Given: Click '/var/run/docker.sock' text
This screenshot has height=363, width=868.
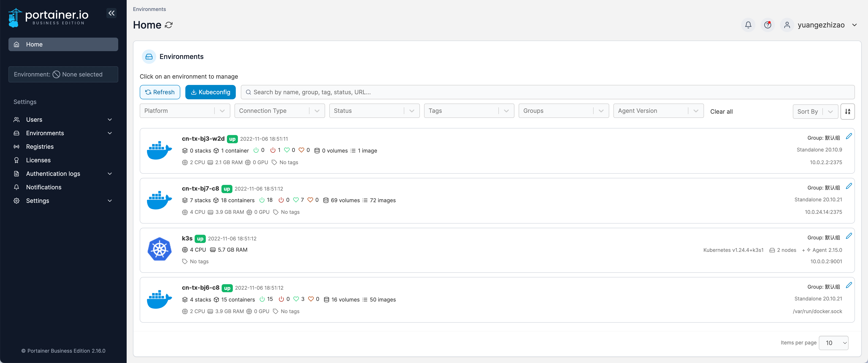Looking at the screenshot, I should [817, 311].
